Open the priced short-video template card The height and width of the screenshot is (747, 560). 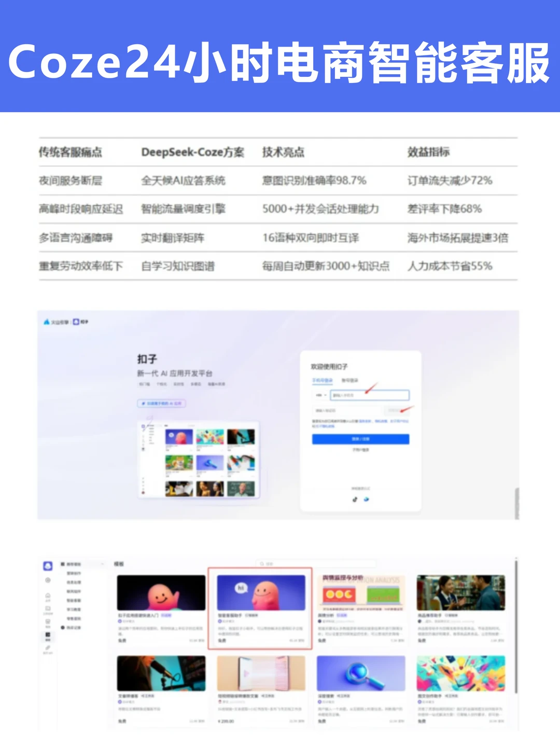(x=261, y=689)
